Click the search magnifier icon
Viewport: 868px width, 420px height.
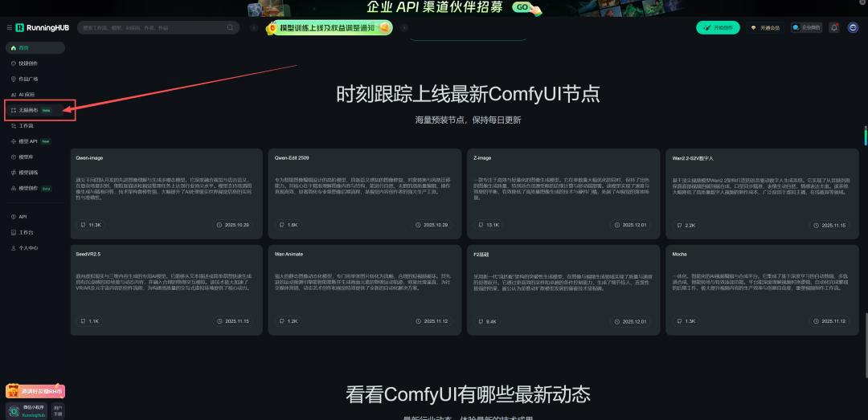point(231,27)
